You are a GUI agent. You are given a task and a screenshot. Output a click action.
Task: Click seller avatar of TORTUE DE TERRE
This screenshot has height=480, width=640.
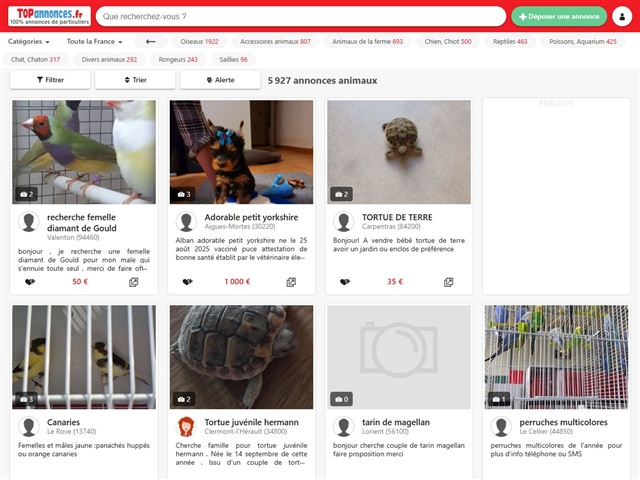[344, 222]
